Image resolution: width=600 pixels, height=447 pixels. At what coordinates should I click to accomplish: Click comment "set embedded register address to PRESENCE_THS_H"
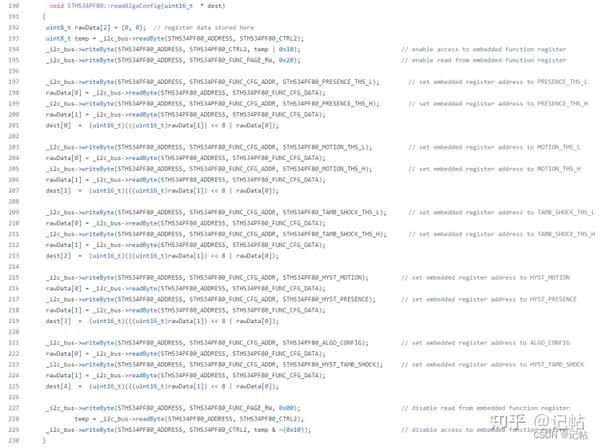503,104
